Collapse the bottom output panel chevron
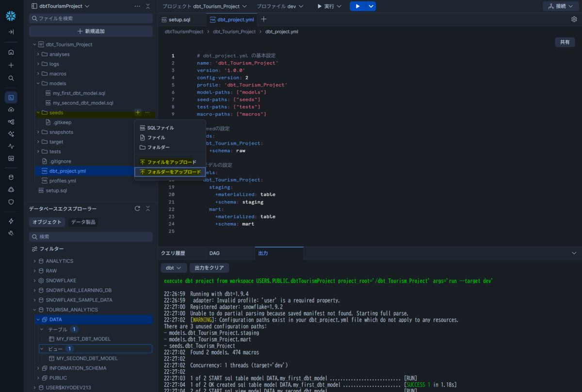Image resolution: width=582 pixels, height=392 pixels. (x=574, y=253)
